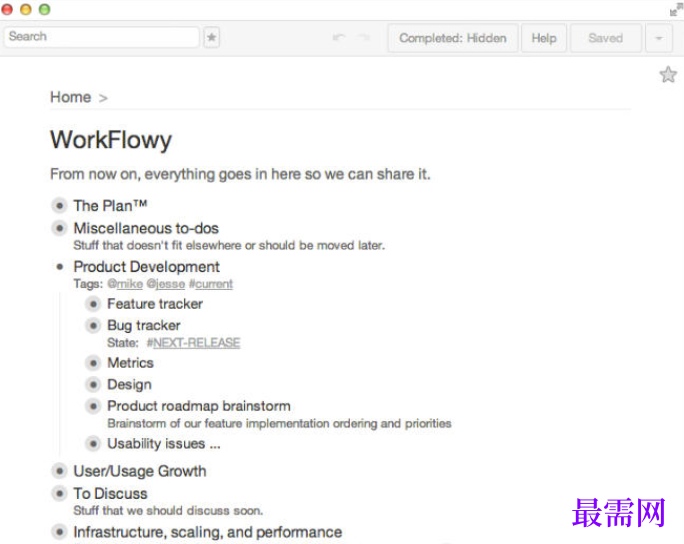Click the WorkFlowy page title
The height and width of the screenshot is (544, 684).
[x=111, y=140]
